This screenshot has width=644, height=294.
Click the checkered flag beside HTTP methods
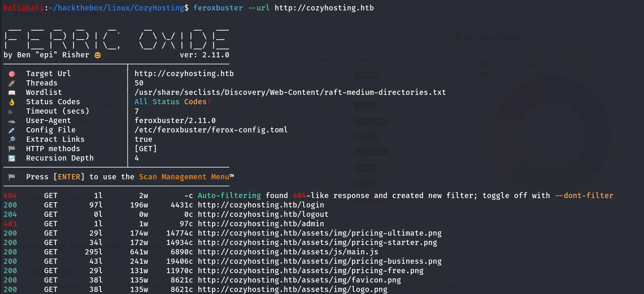coord(12,149)
